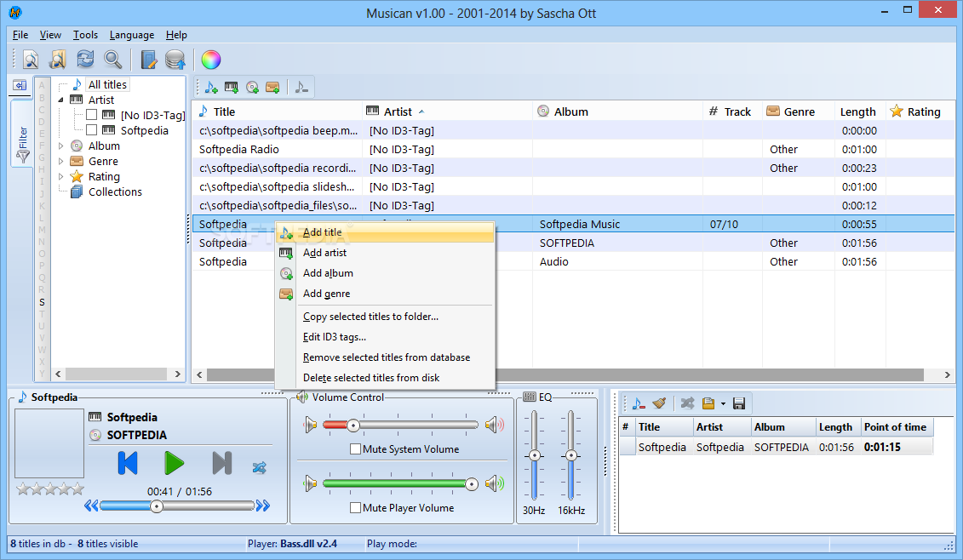963x560 pixels.
Task: Sort by the Artist column header
Action: click(x=447, y=111)
